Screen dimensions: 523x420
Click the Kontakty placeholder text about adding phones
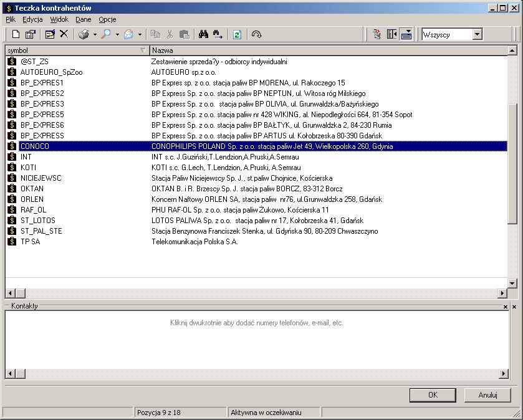pos(256,323)
